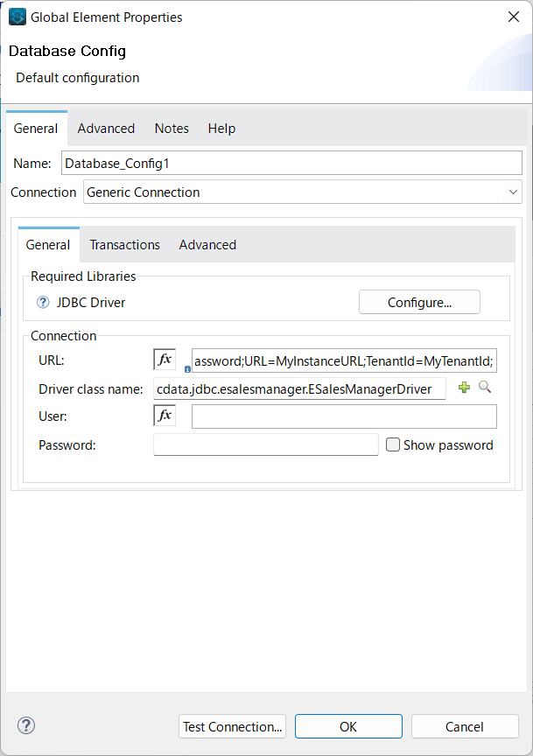Open the Notes tab
This screenshot has height=756, width=533.
click(172, 129)
